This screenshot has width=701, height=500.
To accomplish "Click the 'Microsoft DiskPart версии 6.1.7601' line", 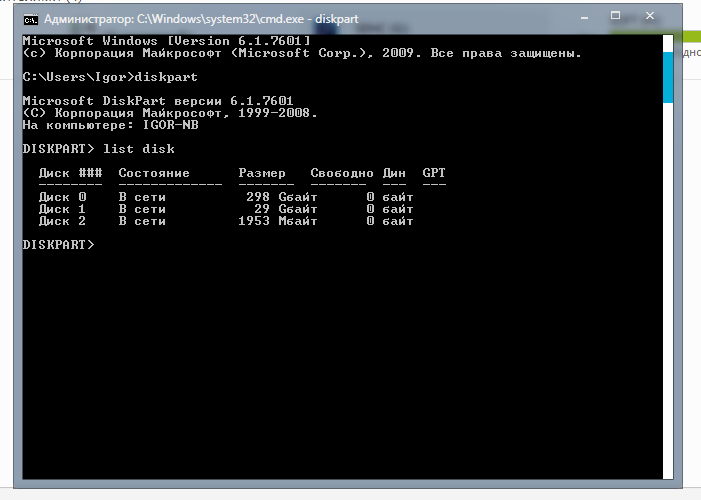I will pos(158,101).
